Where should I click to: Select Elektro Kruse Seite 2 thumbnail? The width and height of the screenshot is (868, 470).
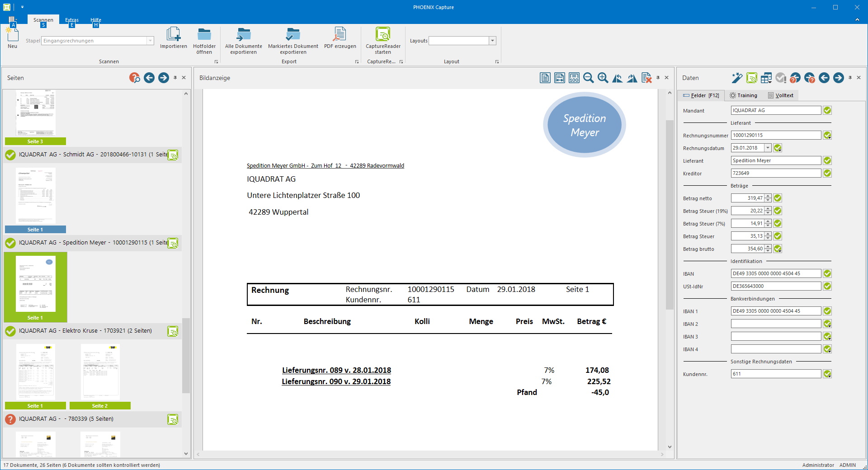click(100, 376)
